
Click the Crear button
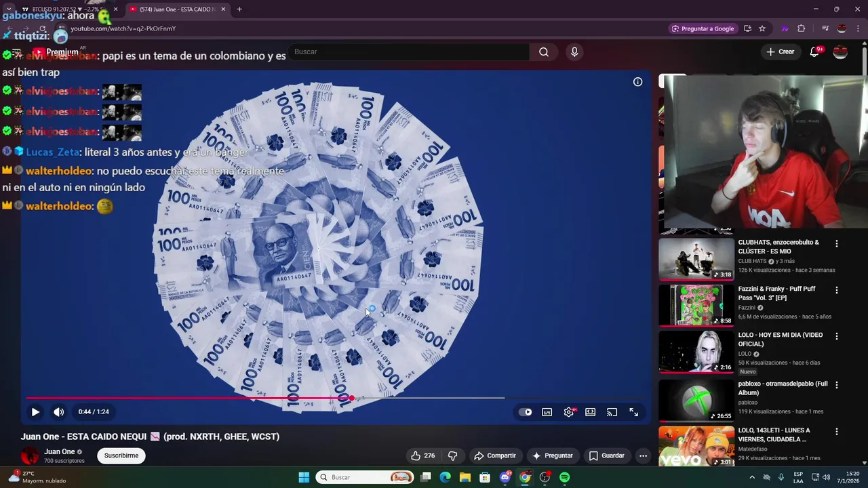coord(781,52)
